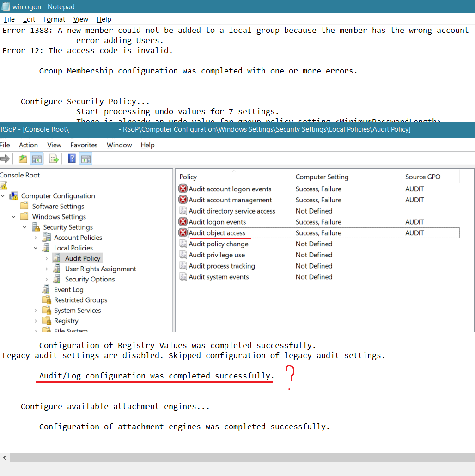Collapse the Local Policies tree node
This screenshot has width=475, height=476.
click(36, 248)
